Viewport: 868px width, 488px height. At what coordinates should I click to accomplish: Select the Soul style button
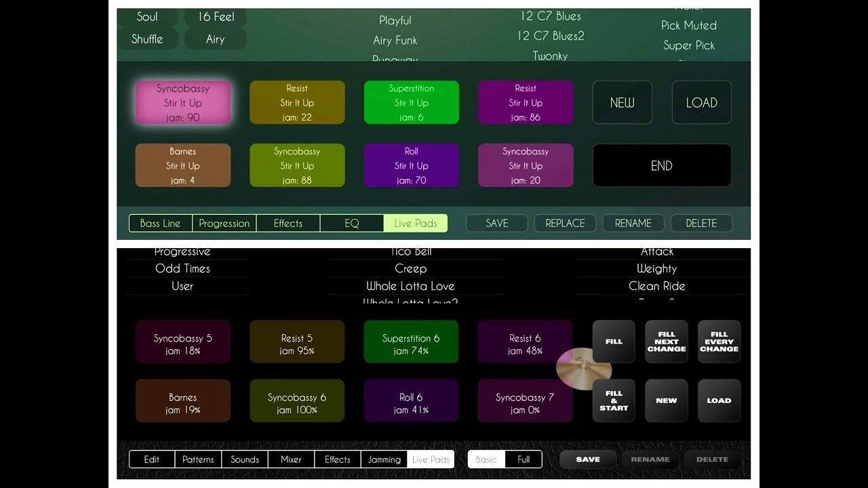point(147,17)
